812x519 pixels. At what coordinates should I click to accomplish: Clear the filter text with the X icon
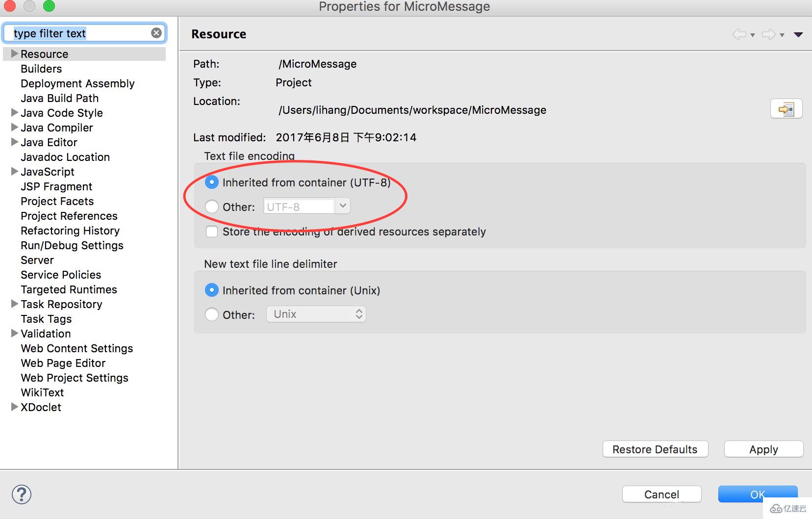(156, 33)
